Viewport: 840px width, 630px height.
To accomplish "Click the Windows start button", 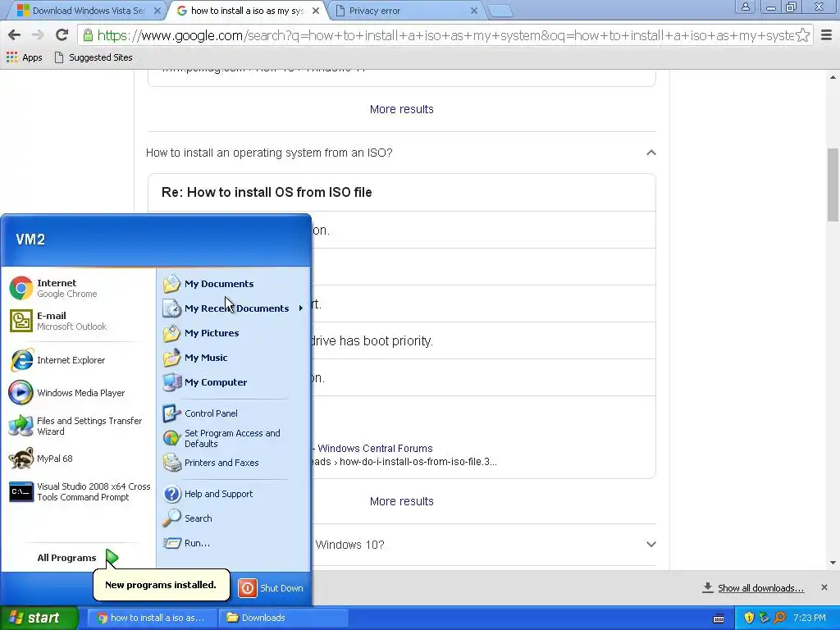I will (39, 618).
